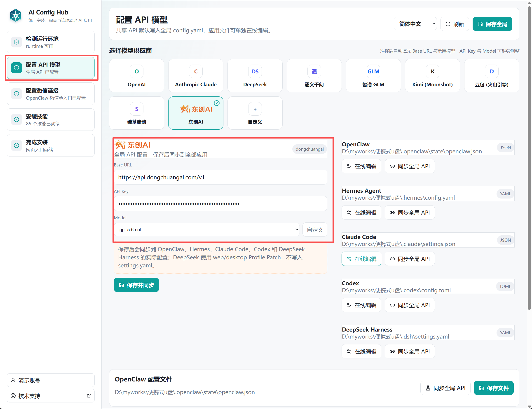This screenshot has height=409, width=532.
Task: Click the user icon next to 演示账号
Action: [x=13, y=380]
